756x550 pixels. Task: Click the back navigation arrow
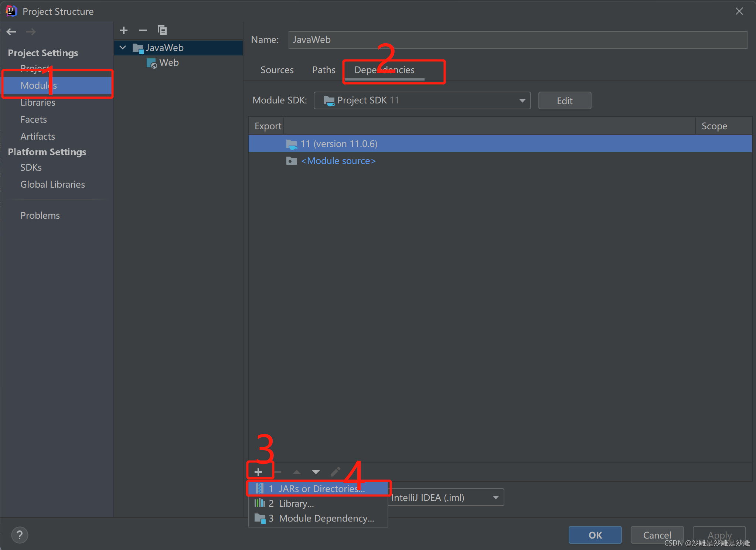pyautogui.click(x=11, y=32)
